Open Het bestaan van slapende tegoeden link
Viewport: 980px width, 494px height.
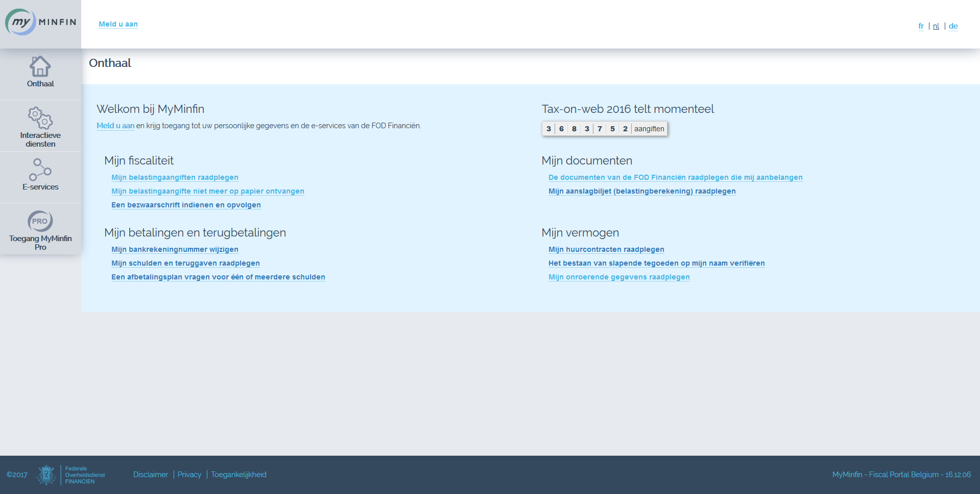656,263
